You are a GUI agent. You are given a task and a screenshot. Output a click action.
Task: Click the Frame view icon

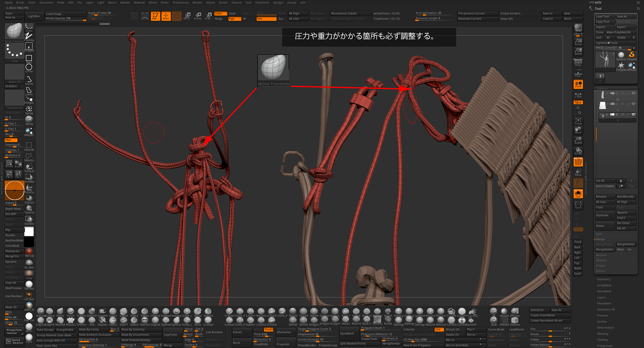coord(578,121)
